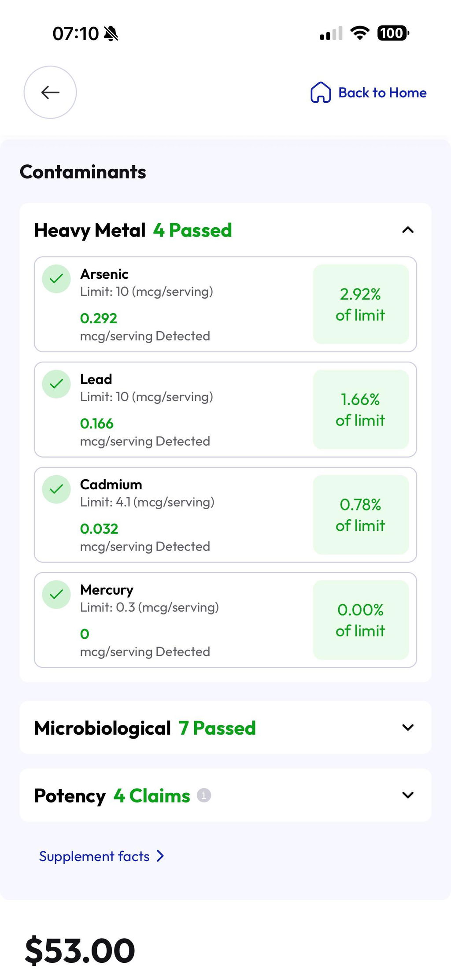The height and width of the screenshot is (980, 451).
Task: Tap the $53.00 price
Action: pos(80,950)
